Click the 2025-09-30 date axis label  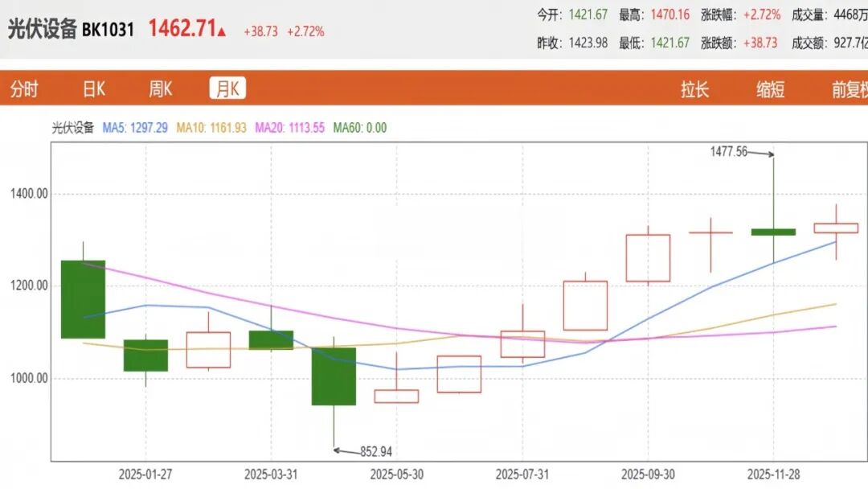[x=648, y=475]
